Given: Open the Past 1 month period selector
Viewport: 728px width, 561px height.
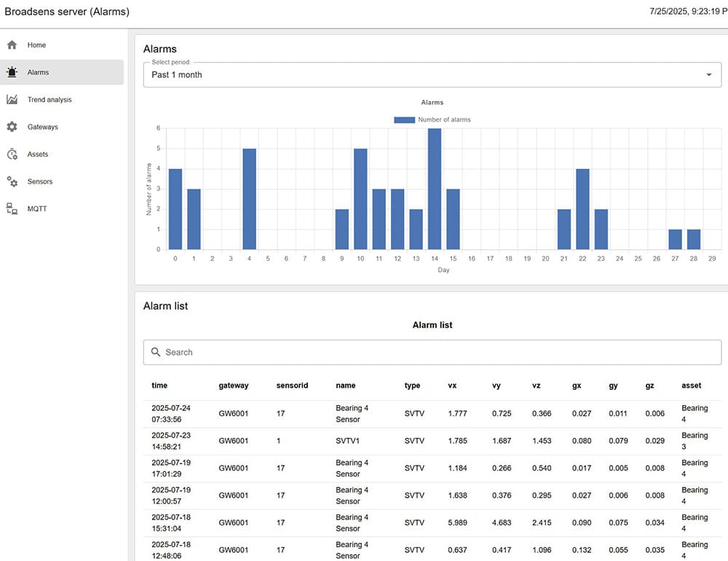Looking at the screenshot, I should [x=422, y=75].
